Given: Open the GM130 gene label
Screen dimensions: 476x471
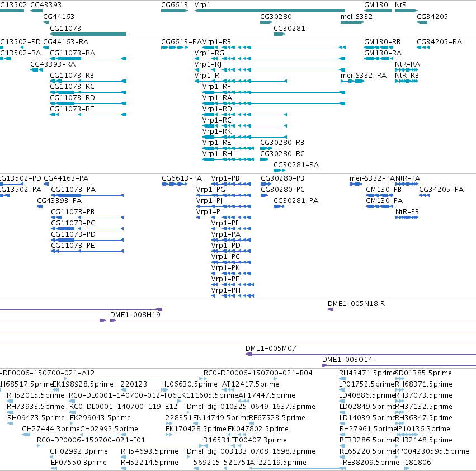Looking at the screenshot, I should [x=376, y=5].
